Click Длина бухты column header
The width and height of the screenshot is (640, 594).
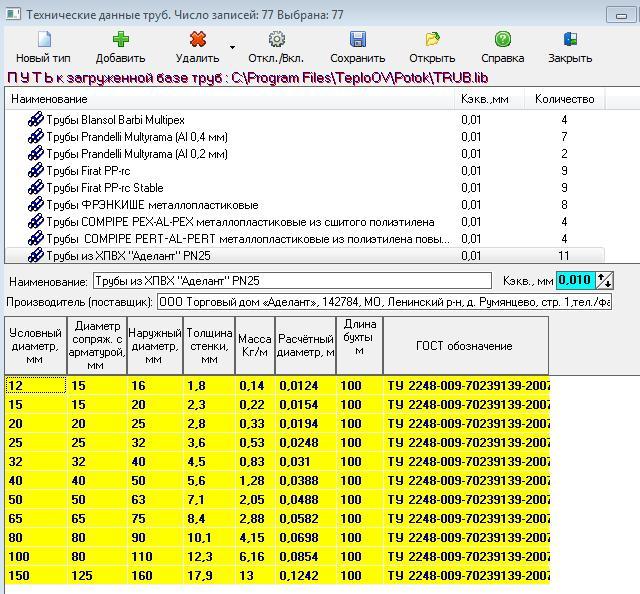360,345
